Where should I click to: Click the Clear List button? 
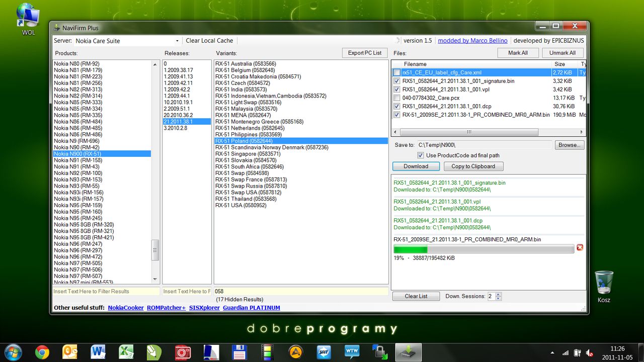click(x=416, y=296)
